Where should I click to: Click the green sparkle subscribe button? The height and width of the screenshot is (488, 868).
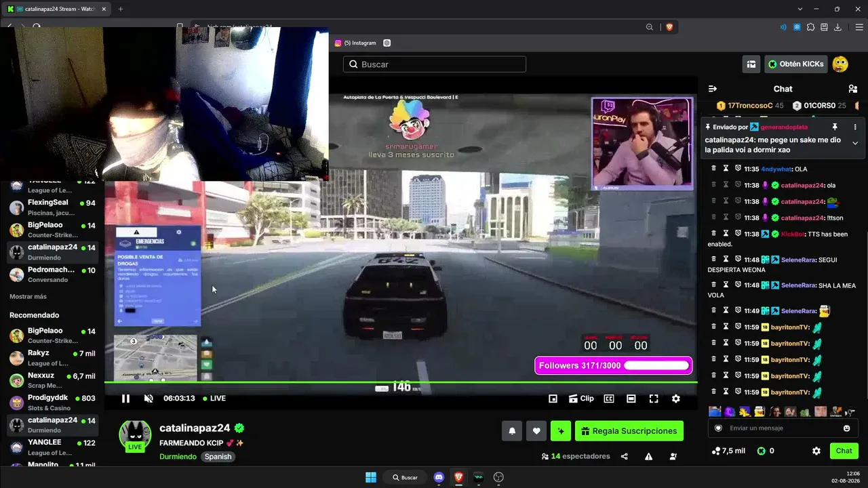point(561,431)
